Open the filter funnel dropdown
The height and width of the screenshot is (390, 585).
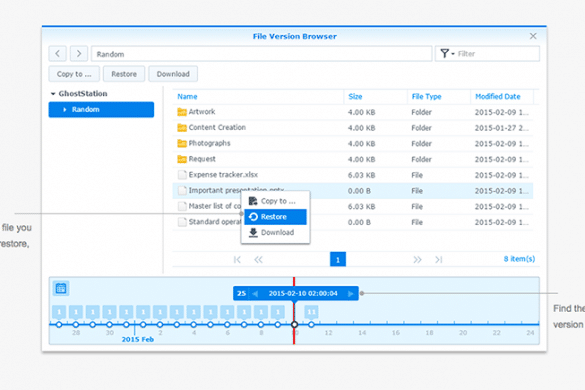[x=447, y=54]
